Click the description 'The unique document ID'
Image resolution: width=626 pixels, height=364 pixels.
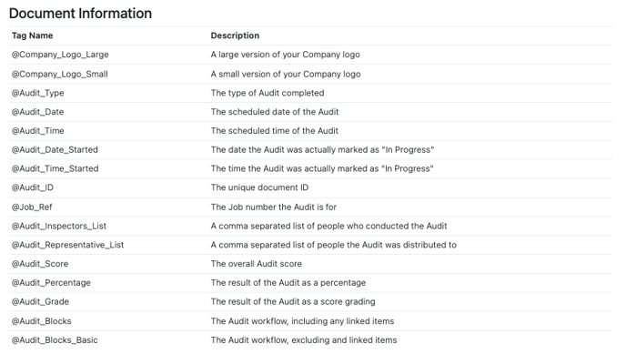(x=259, y=187)
